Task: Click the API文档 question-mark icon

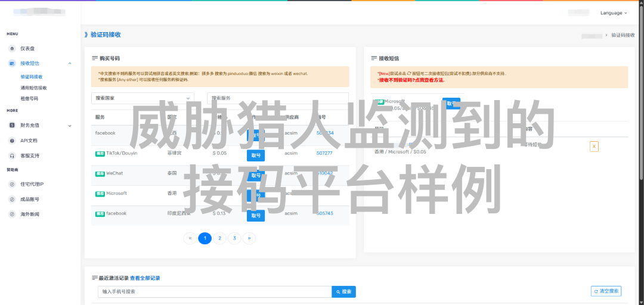Action: (12, 141)
